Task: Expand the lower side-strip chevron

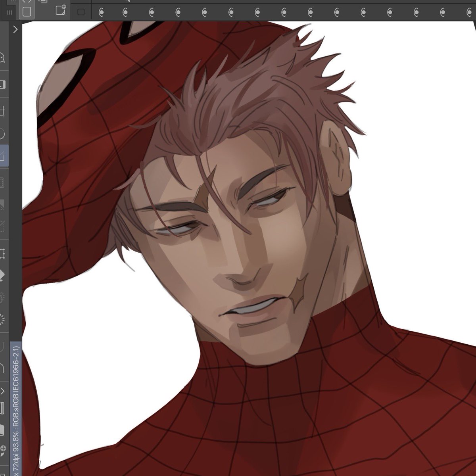Action: click(3, 391)
